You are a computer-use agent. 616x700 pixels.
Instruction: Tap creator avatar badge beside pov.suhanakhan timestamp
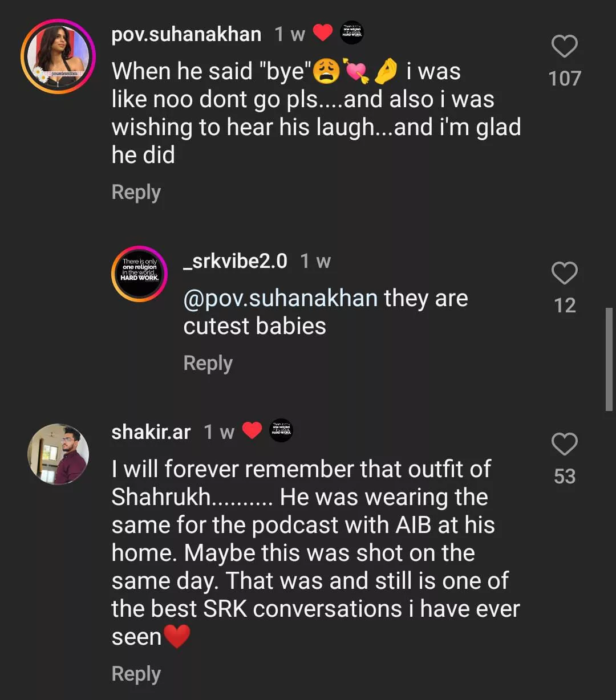352,32
